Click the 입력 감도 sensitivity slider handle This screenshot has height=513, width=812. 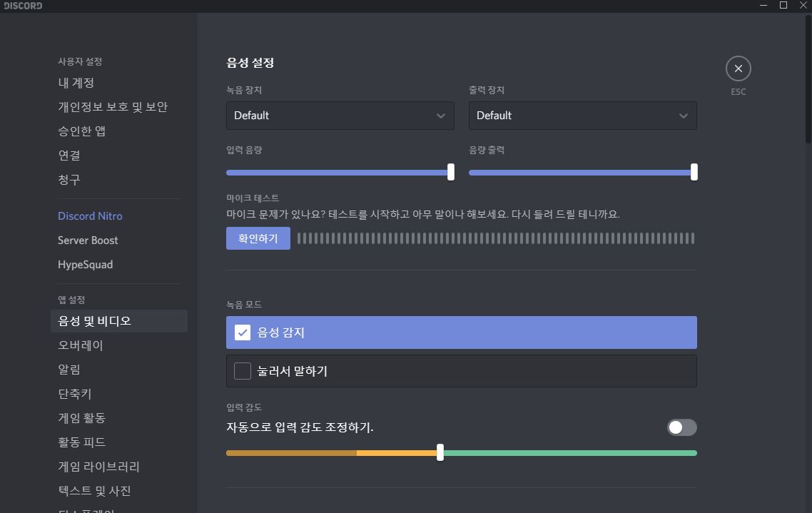[440, 452]
